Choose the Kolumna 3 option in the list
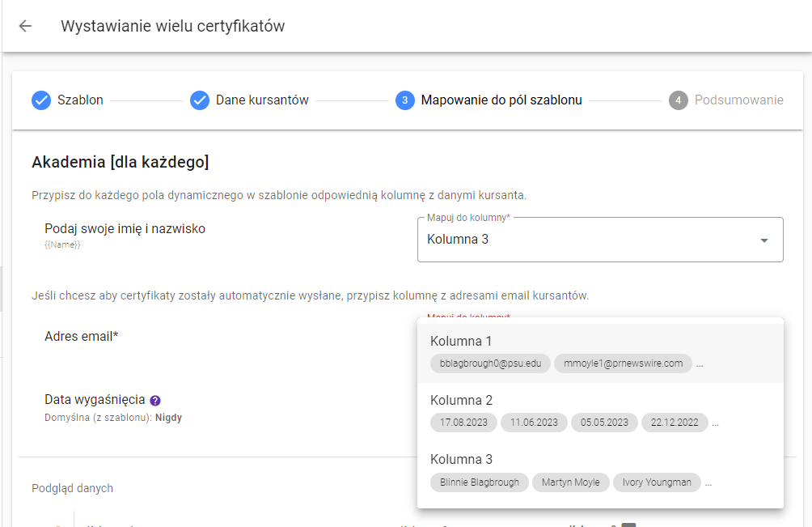Image resolution: width=812 pixels, height=527 pixels. click(600, 471)
